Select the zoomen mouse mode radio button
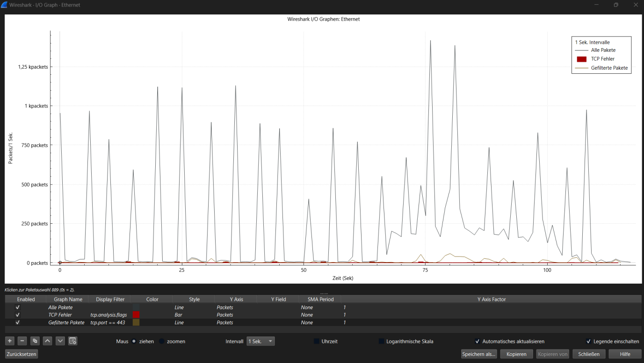Image resolution: width=644 pixels, height=363 pixels. point(162,342)
